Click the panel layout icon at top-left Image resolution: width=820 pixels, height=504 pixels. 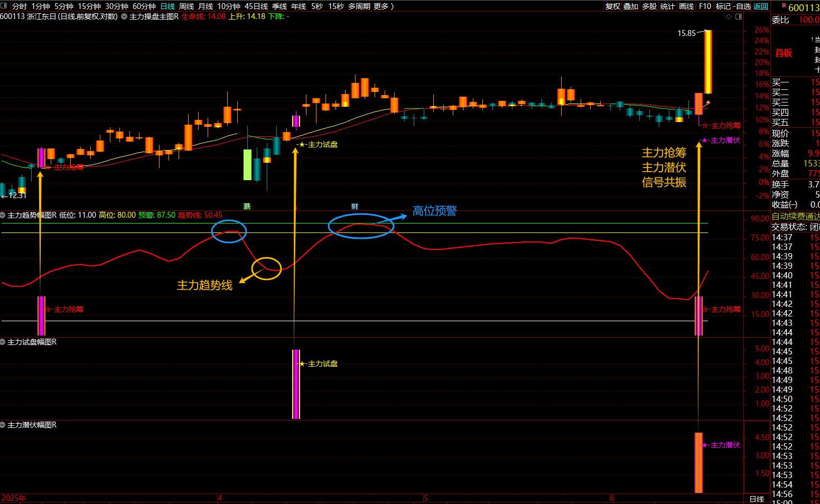(4, 6)
